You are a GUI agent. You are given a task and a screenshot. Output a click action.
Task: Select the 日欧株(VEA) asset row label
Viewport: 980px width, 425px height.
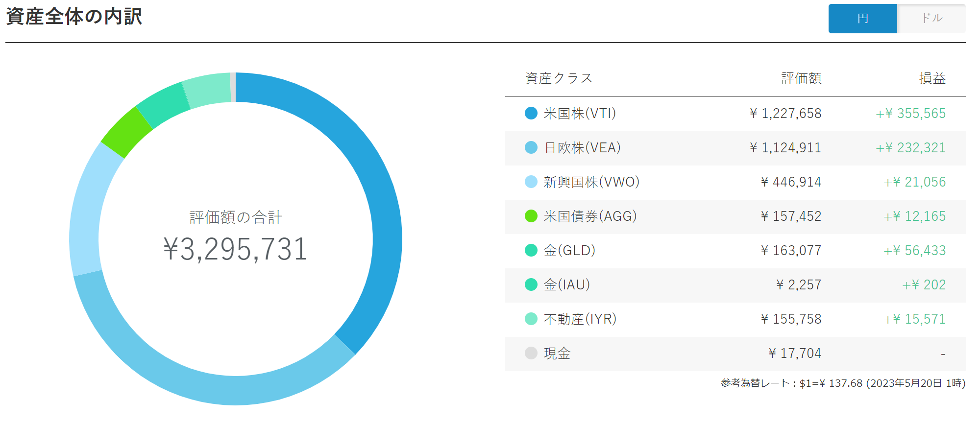tap(582, 148)
